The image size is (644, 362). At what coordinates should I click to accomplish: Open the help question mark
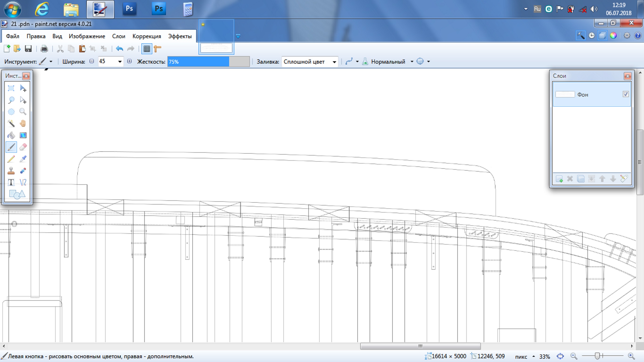[x=638, y=36]
